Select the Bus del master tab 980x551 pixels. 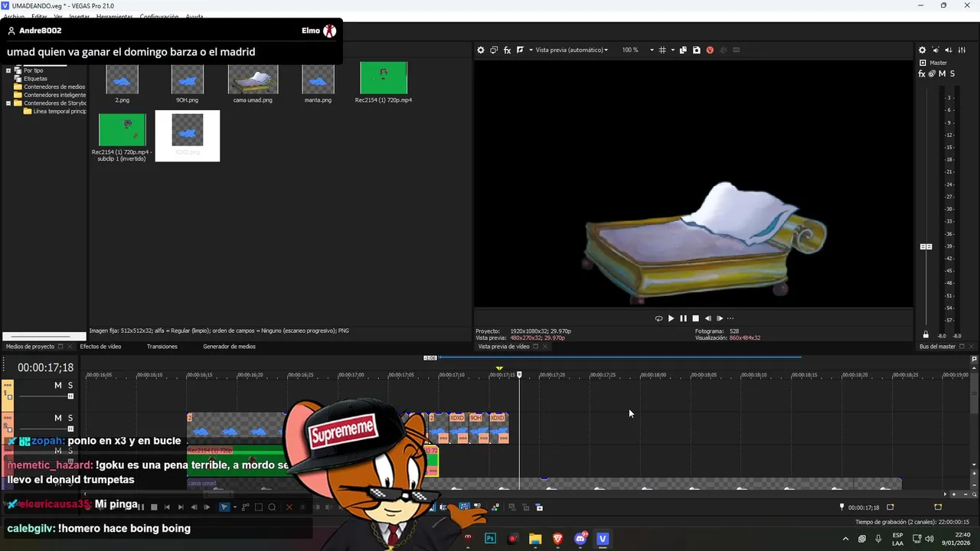point(937,347)
